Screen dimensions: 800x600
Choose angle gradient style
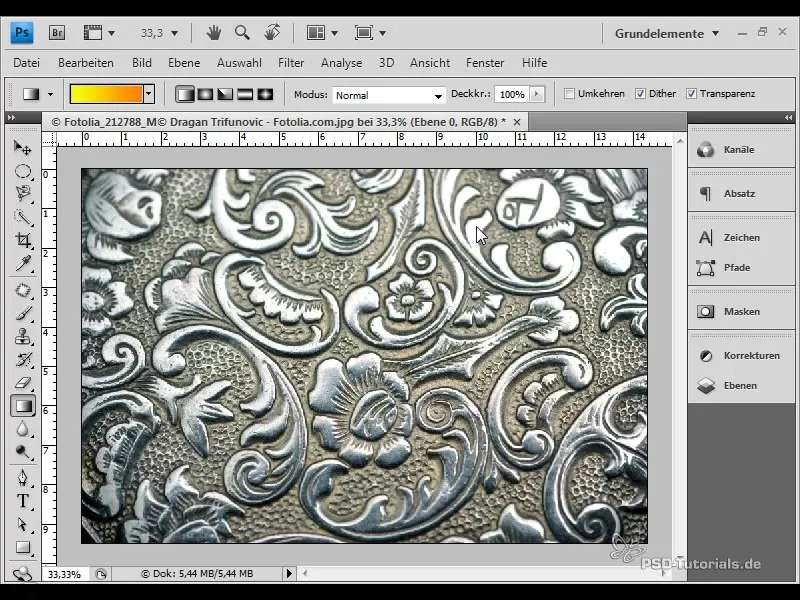(x=225, y=94)
